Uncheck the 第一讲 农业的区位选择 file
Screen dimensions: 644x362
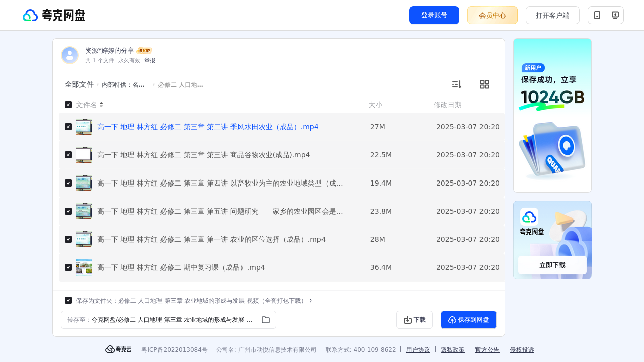(x=68, y=239)
